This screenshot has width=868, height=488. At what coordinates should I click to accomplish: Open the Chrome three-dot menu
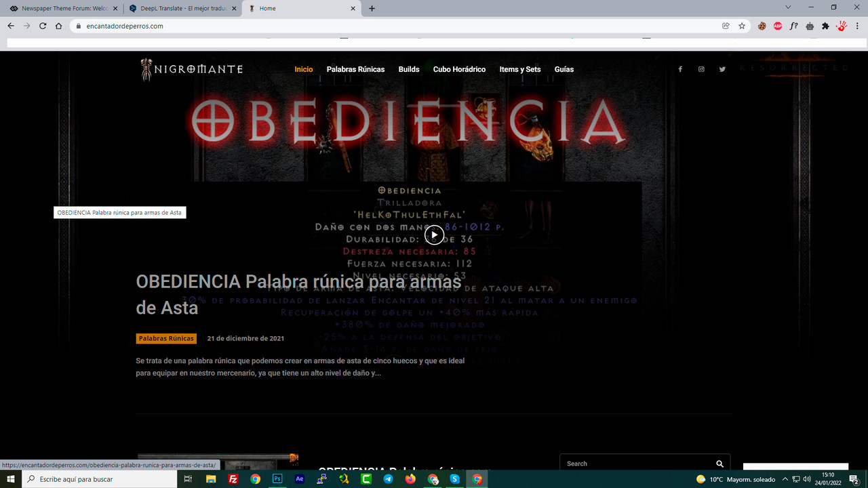click(858, 26)
